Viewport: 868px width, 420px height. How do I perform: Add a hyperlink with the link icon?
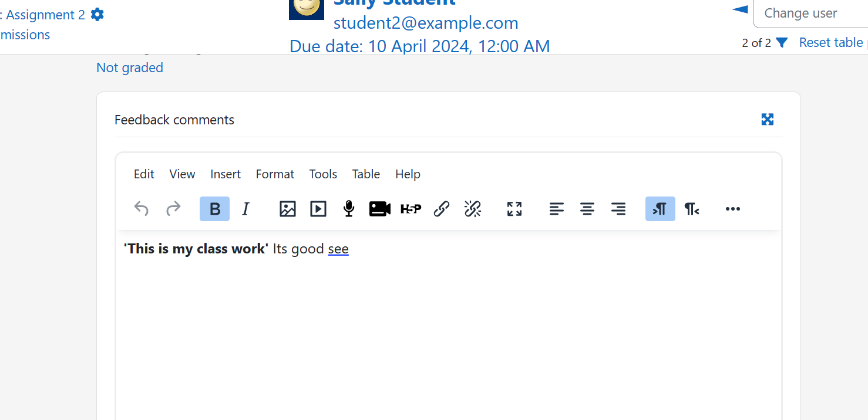tap(442, 209)
